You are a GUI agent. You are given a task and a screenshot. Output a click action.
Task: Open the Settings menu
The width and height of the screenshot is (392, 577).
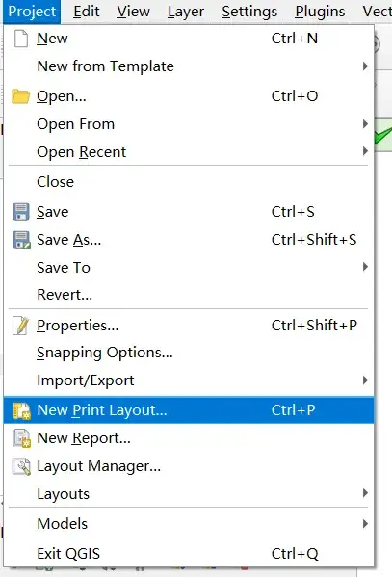pos(249,12)
